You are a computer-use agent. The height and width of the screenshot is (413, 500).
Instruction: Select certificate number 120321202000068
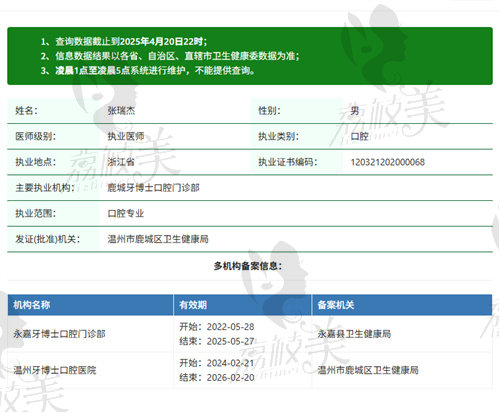pos(387,162)
